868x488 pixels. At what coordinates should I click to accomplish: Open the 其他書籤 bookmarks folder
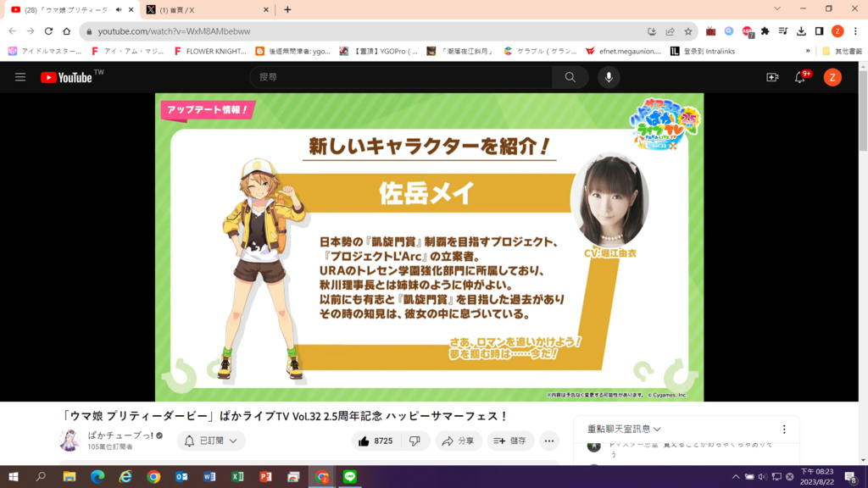point(842,51)
